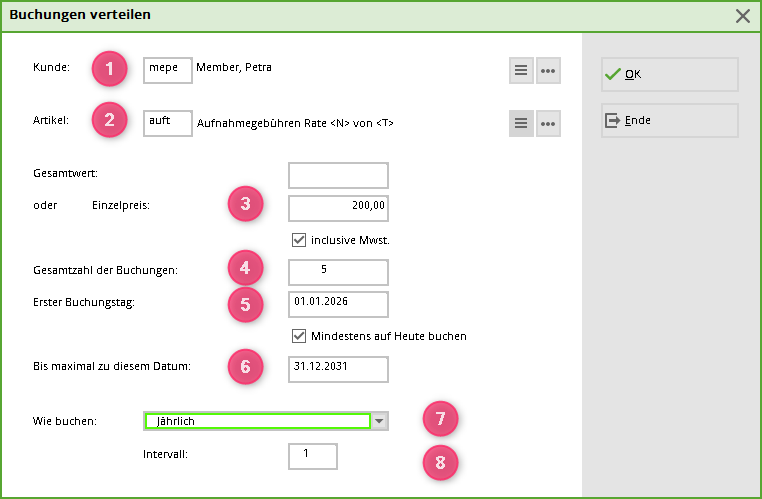762x499 pixels.
Task: Click the pink number 3 marker
Action: pyautogui.click(x=245, y=205)
